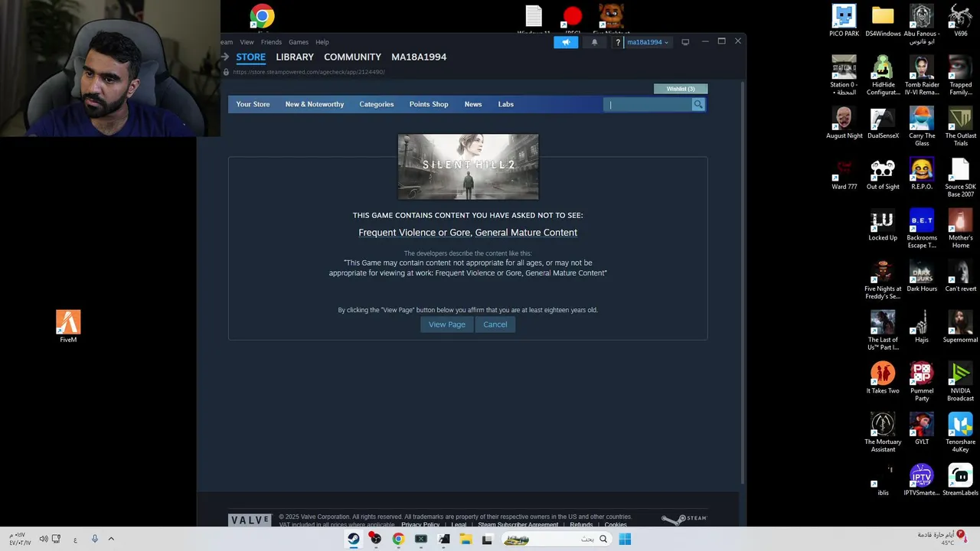Select The Outlast Trials desktop icon

[961, 126]
